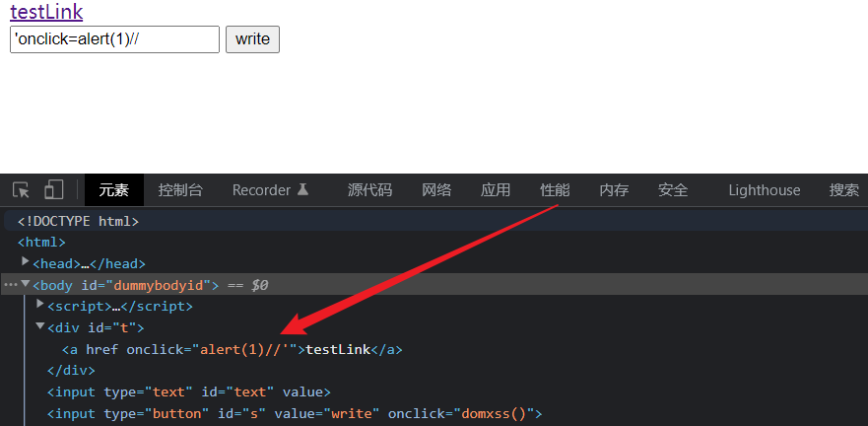
Task: Focus the text input containing onclick payload
Action: [x=114, y=39]
